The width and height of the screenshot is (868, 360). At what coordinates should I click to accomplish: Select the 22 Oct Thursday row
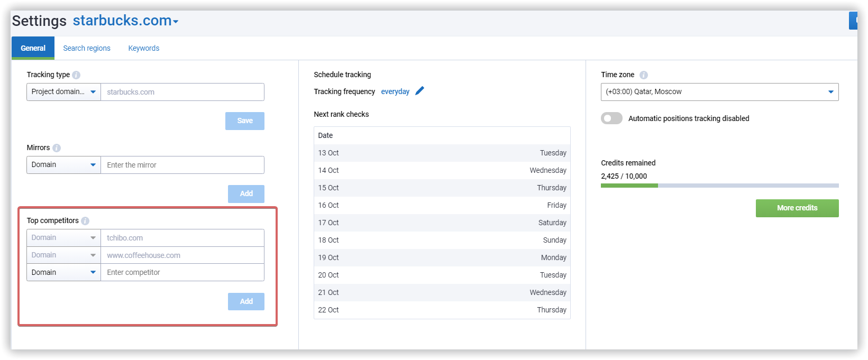tap(442, 310)
